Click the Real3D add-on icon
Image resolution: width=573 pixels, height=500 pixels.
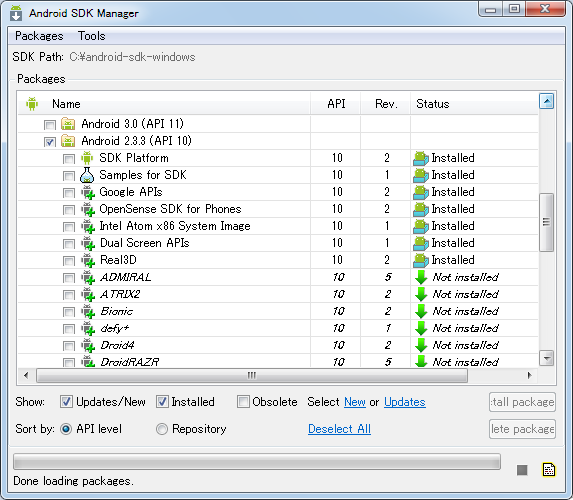(x=88, y=260)
